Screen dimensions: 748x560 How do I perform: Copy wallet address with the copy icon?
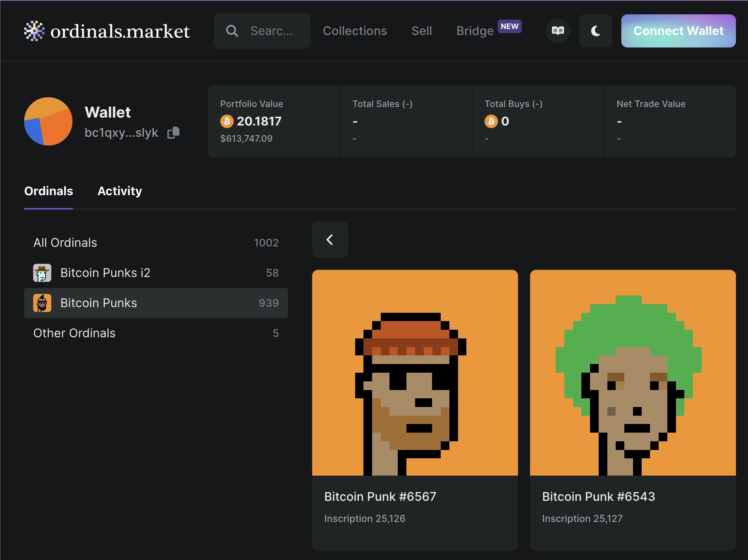tap(173, 133)
